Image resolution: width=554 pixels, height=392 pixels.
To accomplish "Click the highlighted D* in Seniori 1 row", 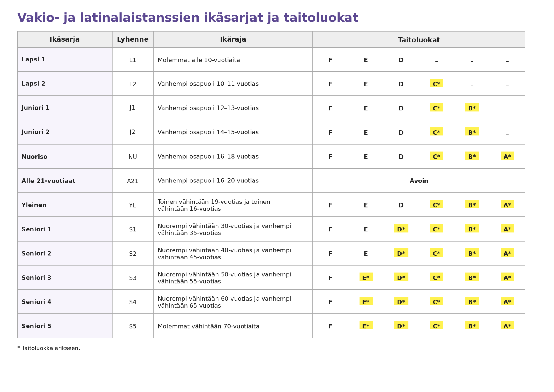I will [x=401, y=229].
